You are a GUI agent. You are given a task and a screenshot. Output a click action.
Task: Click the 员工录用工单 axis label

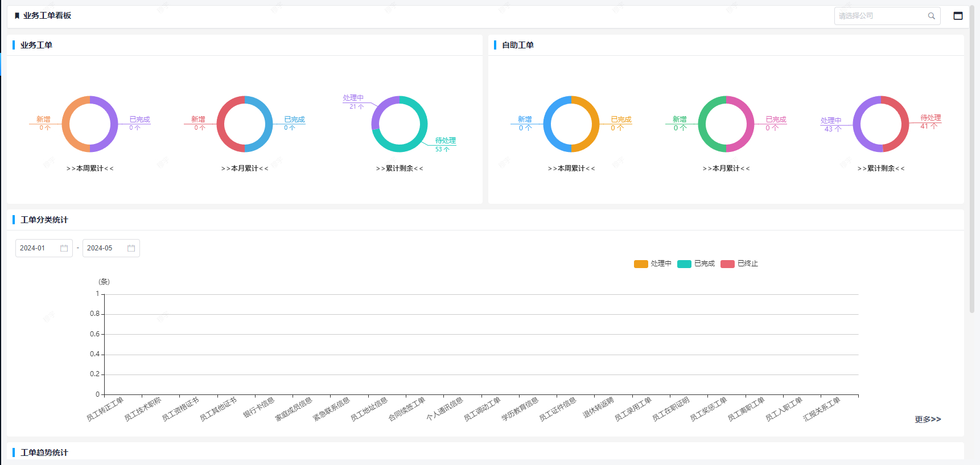(633, 409)
